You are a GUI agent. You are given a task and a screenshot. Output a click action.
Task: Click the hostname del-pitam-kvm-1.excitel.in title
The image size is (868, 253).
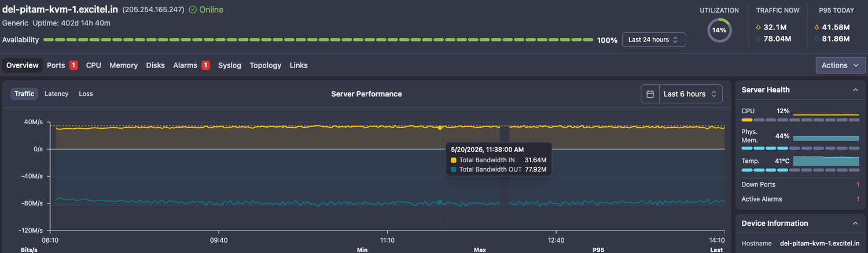click(60, 10)
